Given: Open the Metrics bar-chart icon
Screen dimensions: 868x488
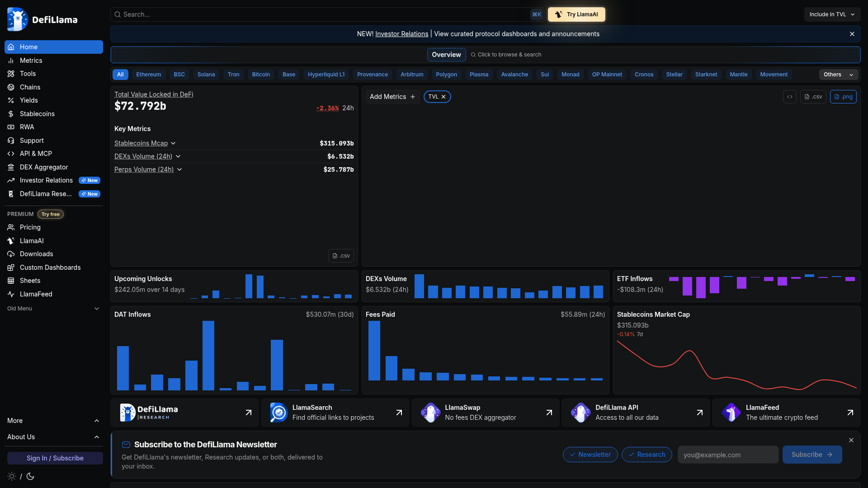Looking at the screenshot, I should pos(11,61).
